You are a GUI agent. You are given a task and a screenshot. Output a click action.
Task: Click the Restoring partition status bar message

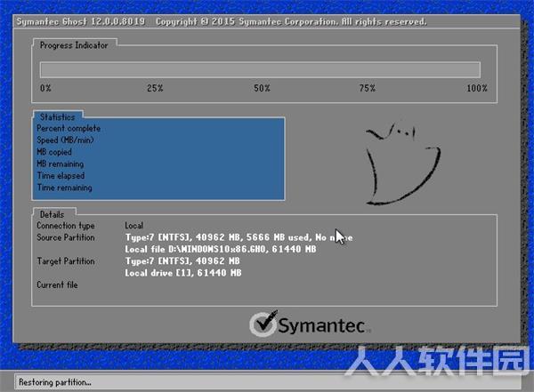click(x=55, y=382)
